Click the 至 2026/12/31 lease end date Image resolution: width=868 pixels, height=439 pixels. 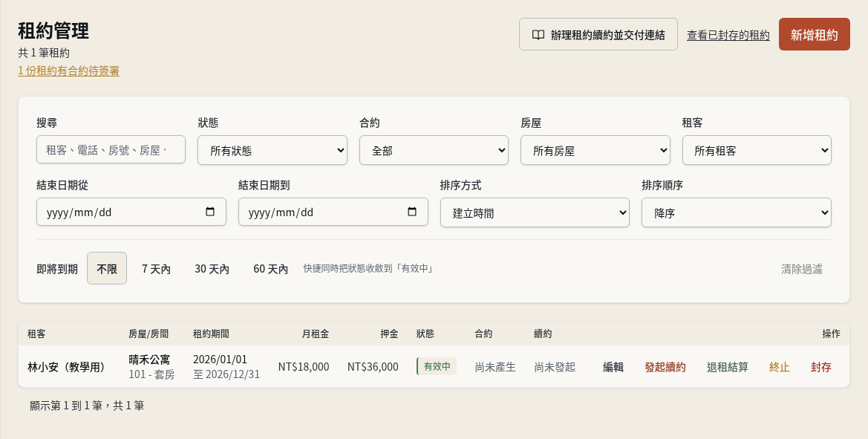[x=226, y=374]
